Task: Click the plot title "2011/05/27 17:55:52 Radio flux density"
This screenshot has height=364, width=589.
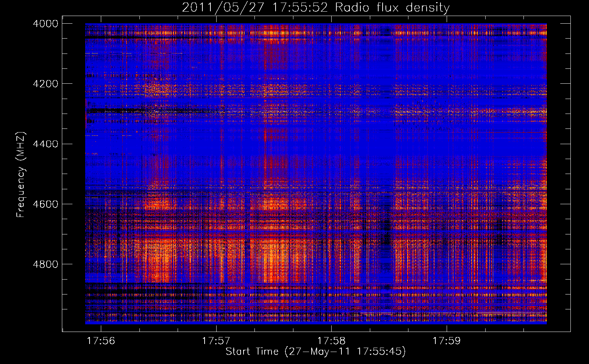Action: tap(316, 7)
